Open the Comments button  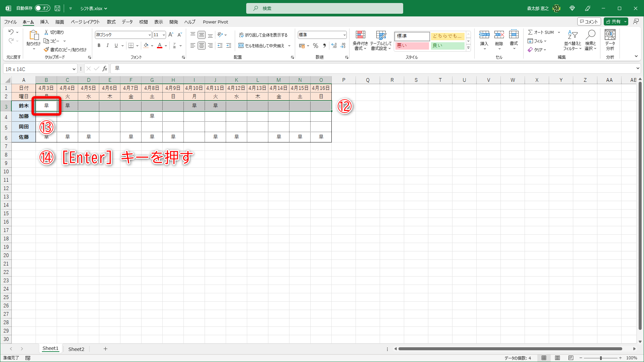(589, 21)
